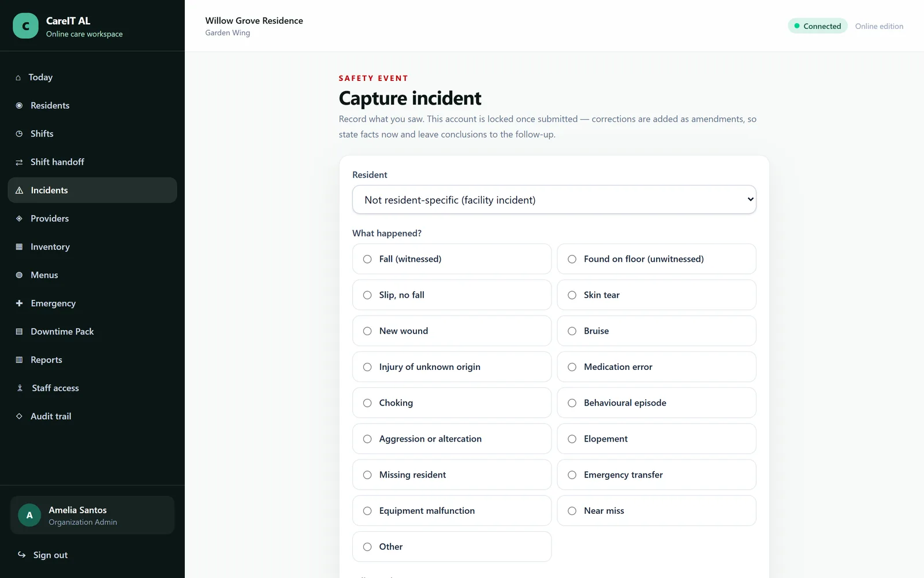Select Medication error option

[657, 367]
